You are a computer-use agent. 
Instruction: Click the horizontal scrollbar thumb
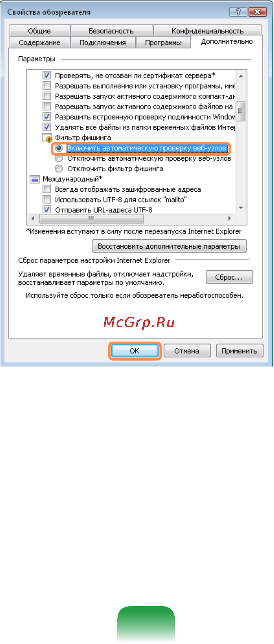pyautogui.click(x=91, y=219)
